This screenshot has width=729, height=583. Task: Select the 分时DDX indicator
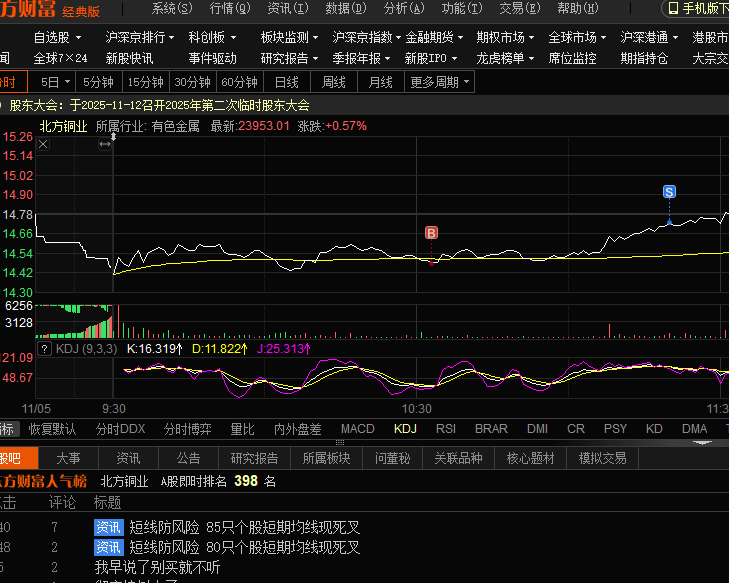[x=120, y=429]
